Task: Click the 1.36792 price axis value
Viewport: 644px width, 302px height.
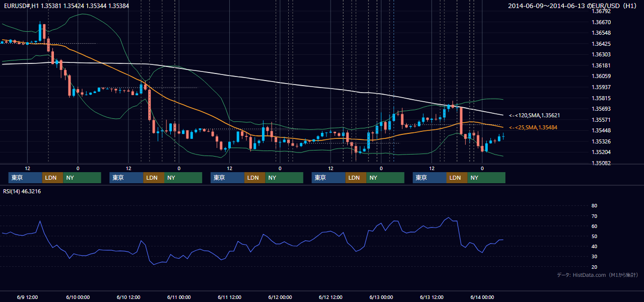Action: (x=601, y=11)
